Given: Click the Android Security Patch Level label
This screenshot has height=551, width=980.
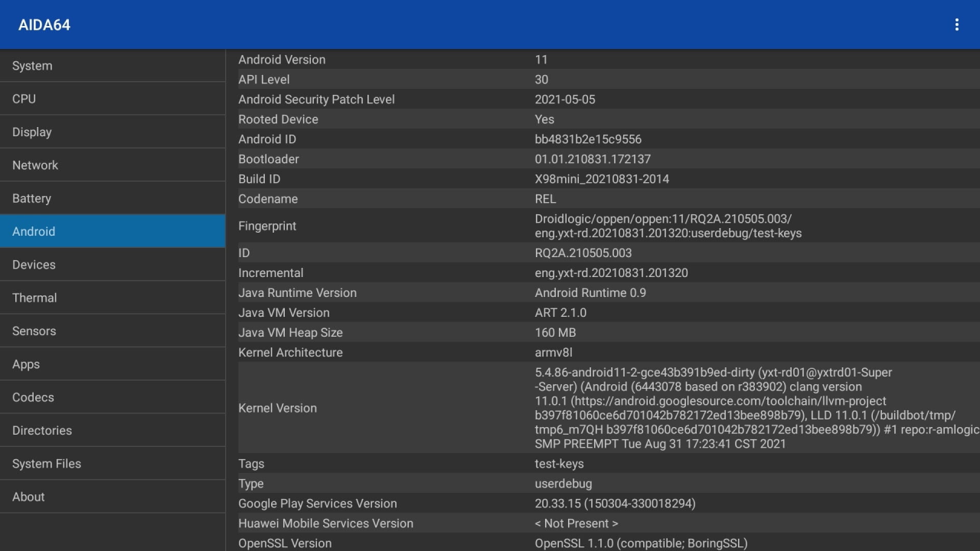Looking at the screenshot, I should tap(316, 99).
